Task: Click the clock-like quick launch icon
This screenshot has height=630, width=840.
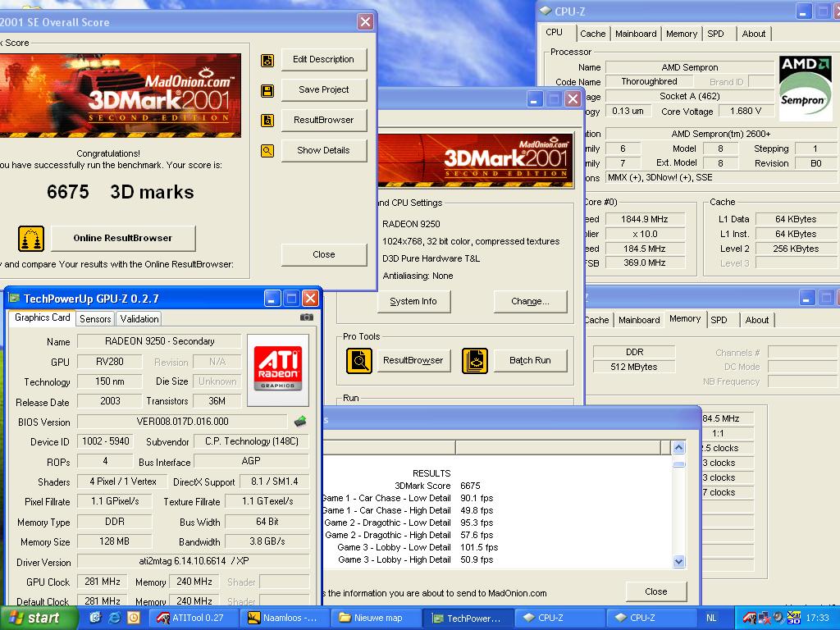Action: click(x=134, y=618)
